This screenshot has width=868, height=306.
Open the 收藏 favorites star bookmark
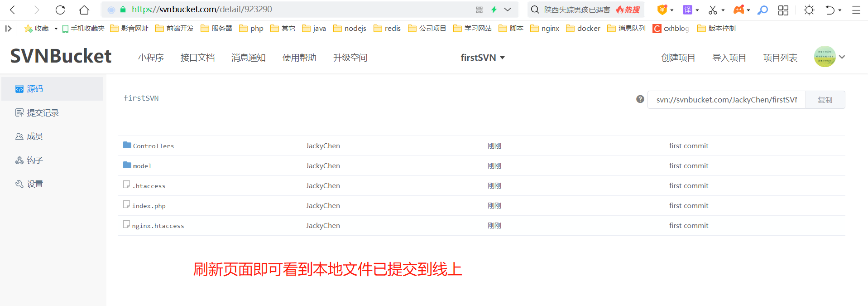coord(36,29)
